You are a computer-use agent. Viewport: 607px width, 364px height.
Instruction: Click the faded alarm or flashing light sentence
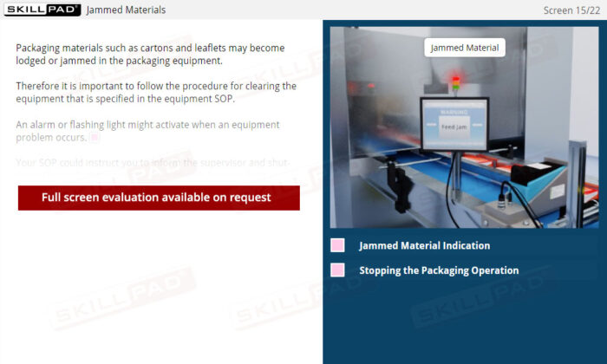click(147, 131)
